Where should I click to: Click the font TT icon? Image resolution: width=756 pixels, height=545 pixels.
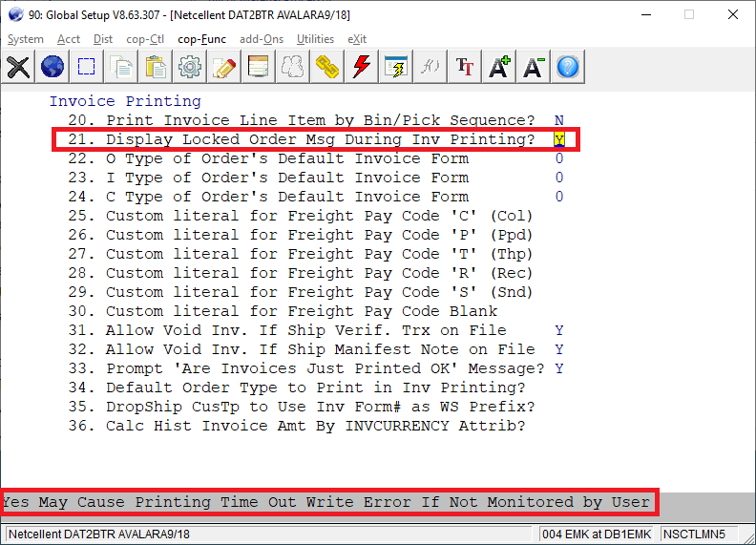coord(465,67)
